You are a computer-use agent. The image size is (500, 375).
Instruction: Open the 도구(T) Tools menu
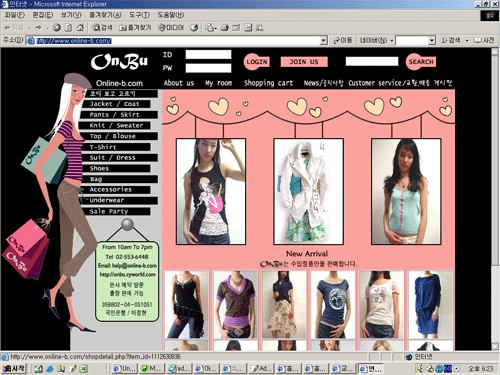point(139,15)
